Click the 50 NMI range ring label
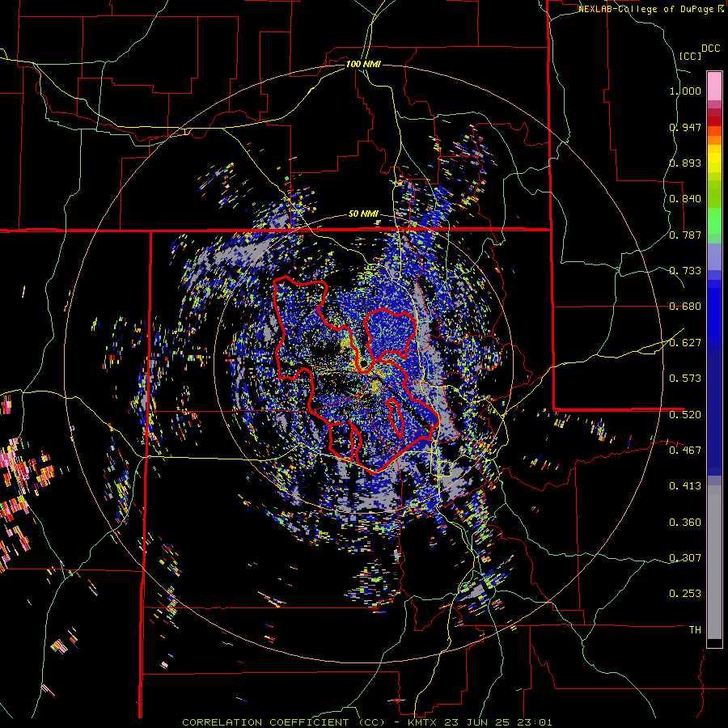 click(x=363, y=214)
